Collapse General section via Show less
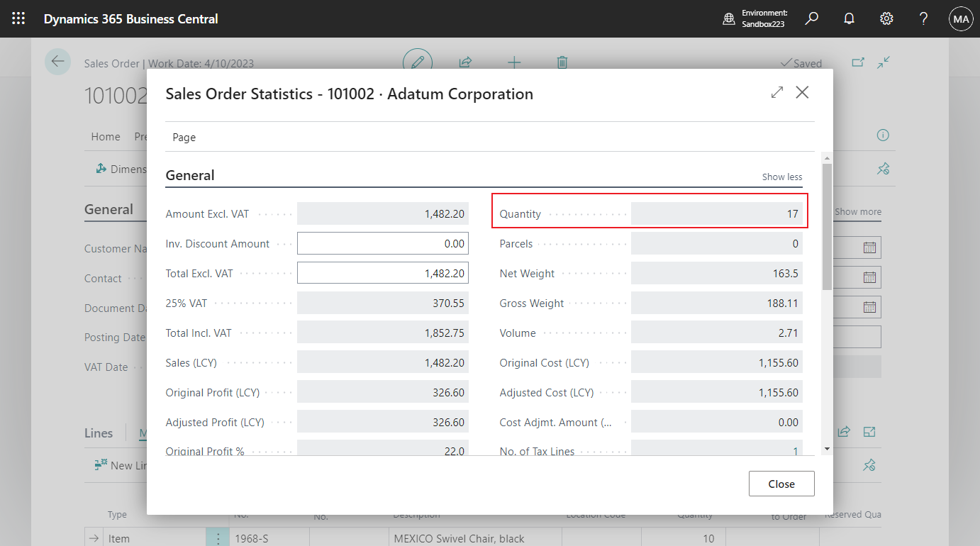Screen dimensions: 980x546 tap(781, 177)
